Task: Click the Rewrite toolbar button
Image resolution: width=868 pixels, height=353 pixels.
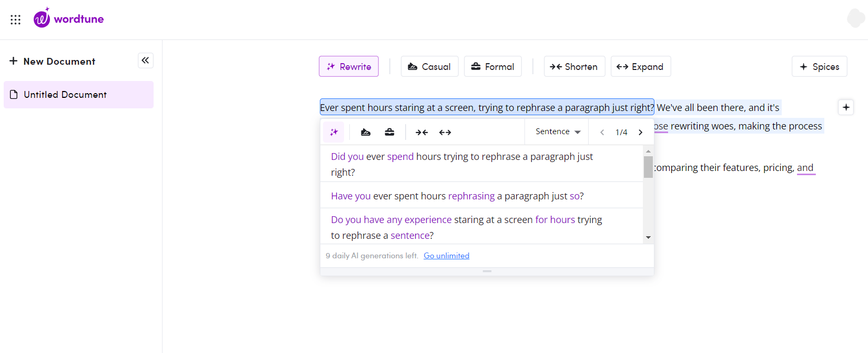Action: pos(349,66)
